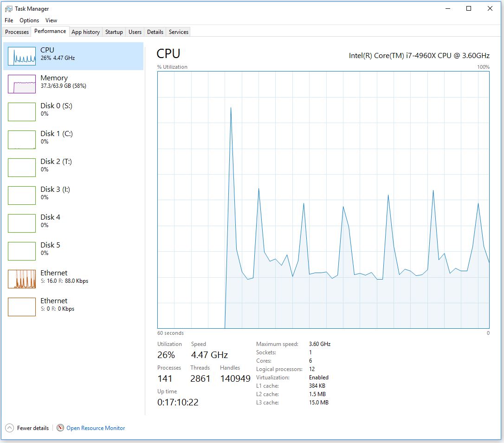
Task: Select the Disk 3 (I:) thumbnail
Action: [22, 195]
